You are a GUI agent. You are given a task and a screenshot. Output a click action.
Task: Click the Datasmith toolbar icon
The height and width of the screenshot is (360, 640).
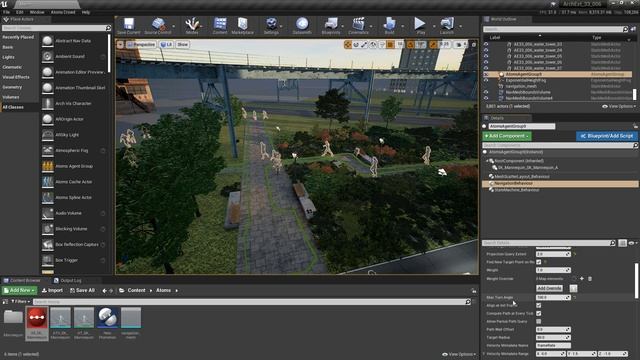(x=302, y=26)
